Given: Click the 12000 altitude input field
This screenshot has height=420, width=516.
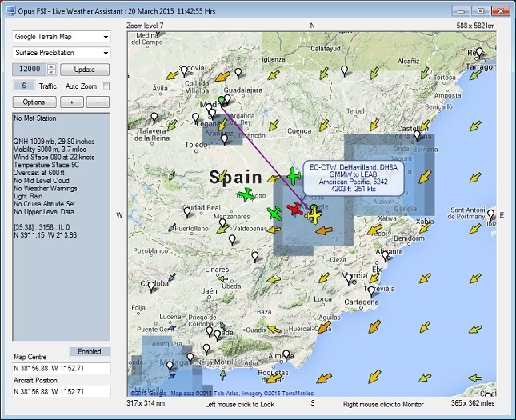Looking at the screenshot, I should click(x=30, y=69).
